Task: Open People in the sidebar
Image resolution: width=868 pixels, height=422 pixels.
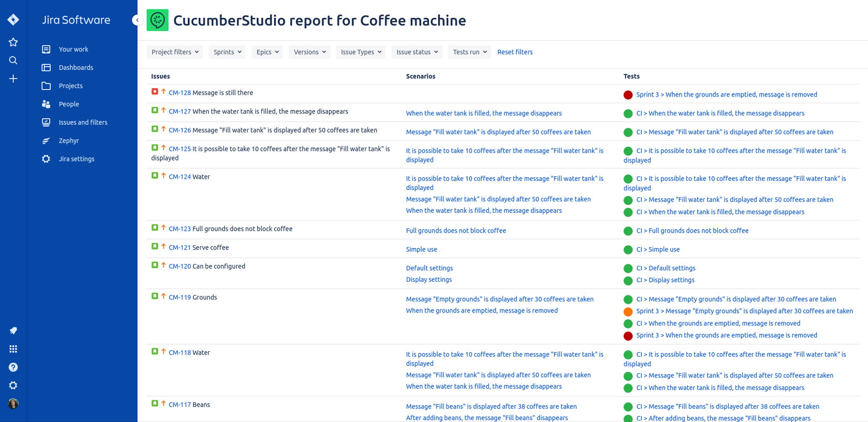Action: [x=69, y=104]
